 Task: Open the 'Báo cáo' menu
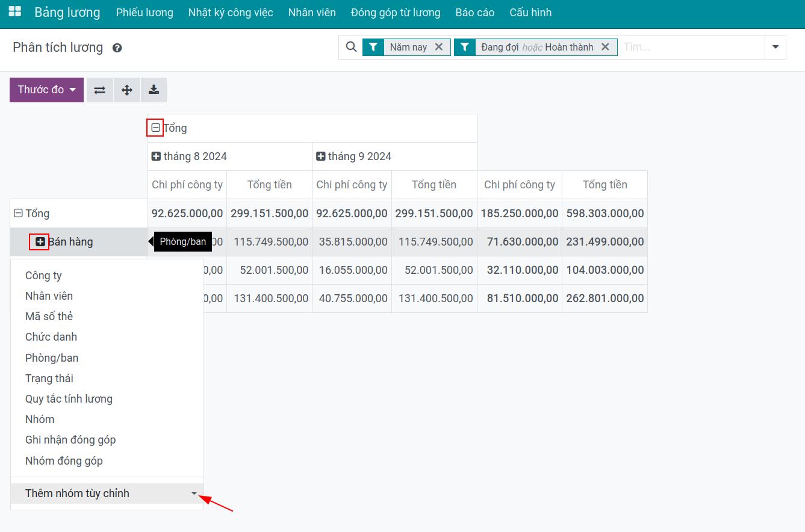tap(474, 13)
